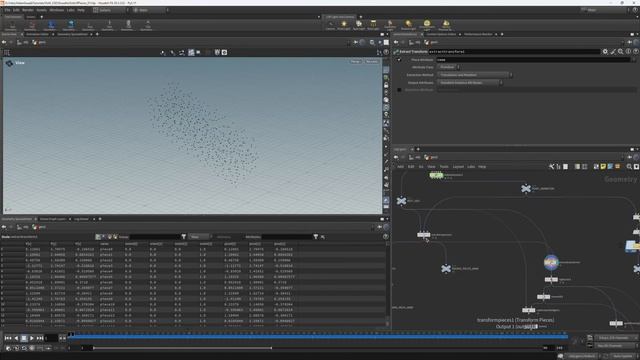Click the search icon in network view toolbar
Image resolution: width=640 pixels, height=360 pixels.
pos(629,167)
